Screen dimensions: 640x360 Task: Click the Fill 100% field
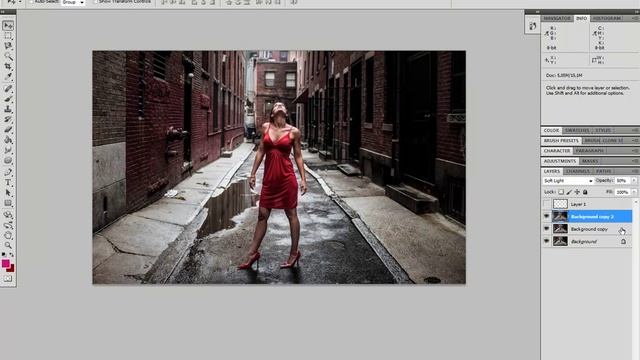[x=622, y=192]
